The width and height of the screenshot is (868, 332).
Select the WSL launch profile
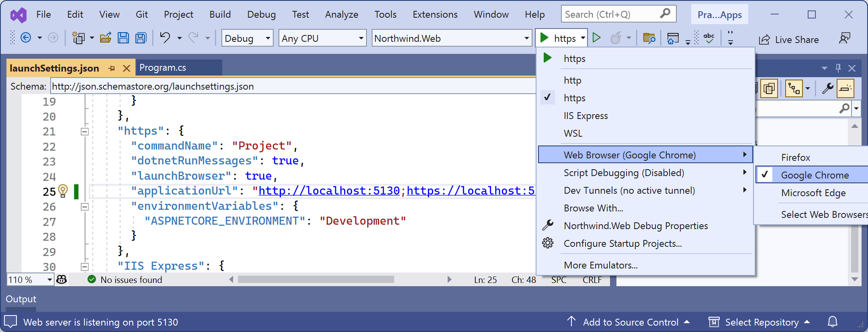645,133
